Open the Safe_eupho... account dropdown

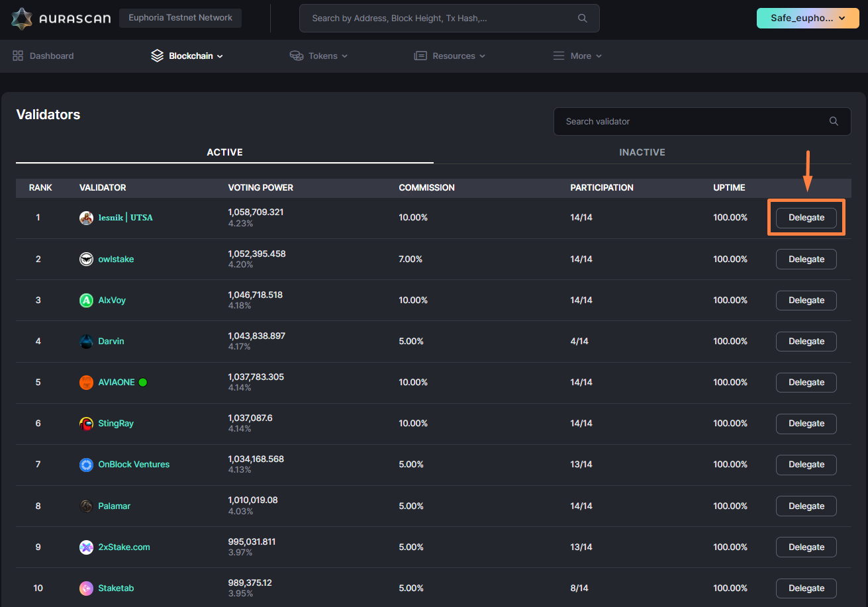tap(808, 19)
